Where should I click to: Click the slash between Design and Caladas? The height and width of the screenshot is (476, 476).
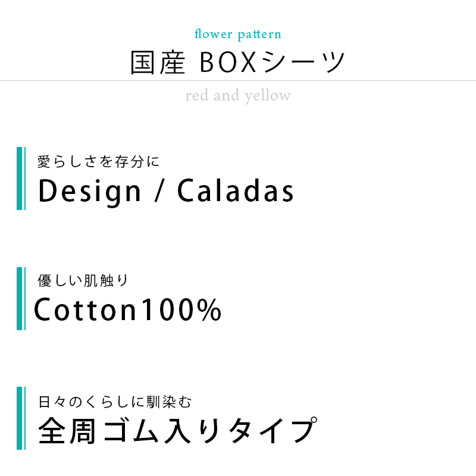click(x=159, y=192)
